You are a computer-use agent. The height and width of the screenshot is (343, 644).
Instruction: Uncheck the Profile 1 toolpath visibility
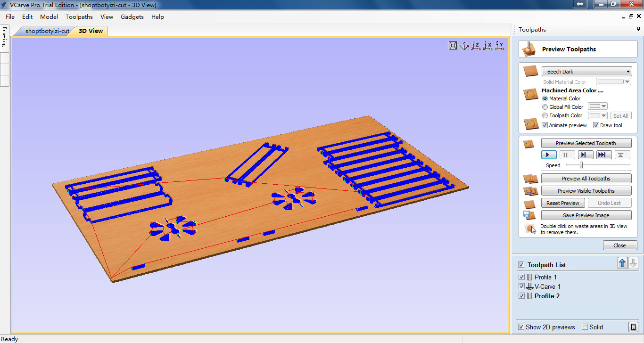coord(521,277)
